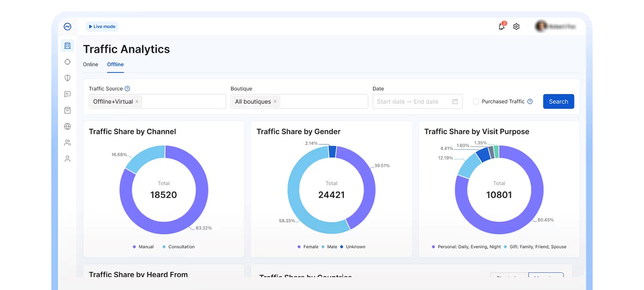Screen dimensions: 644x290
Task: Click the Traffic Share by Visit Purpose heading
Action: (x=477, y=131)
